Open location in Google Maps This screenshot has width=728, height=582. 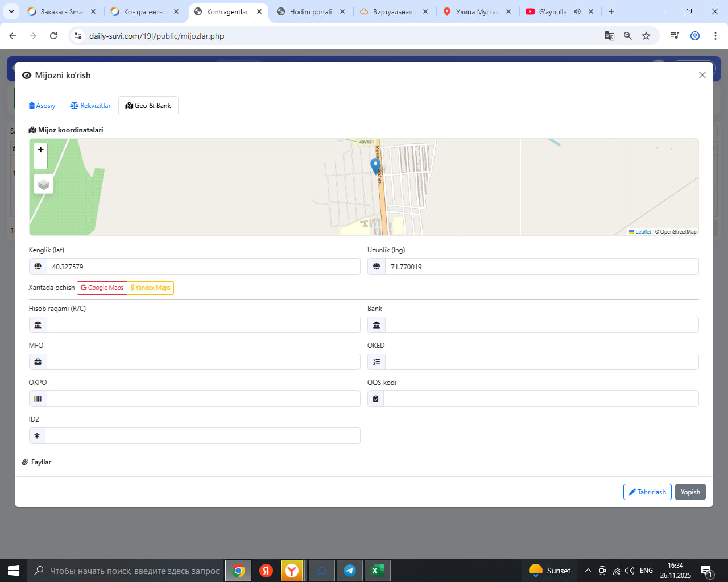pyautogui.click(x=102, y=288)
